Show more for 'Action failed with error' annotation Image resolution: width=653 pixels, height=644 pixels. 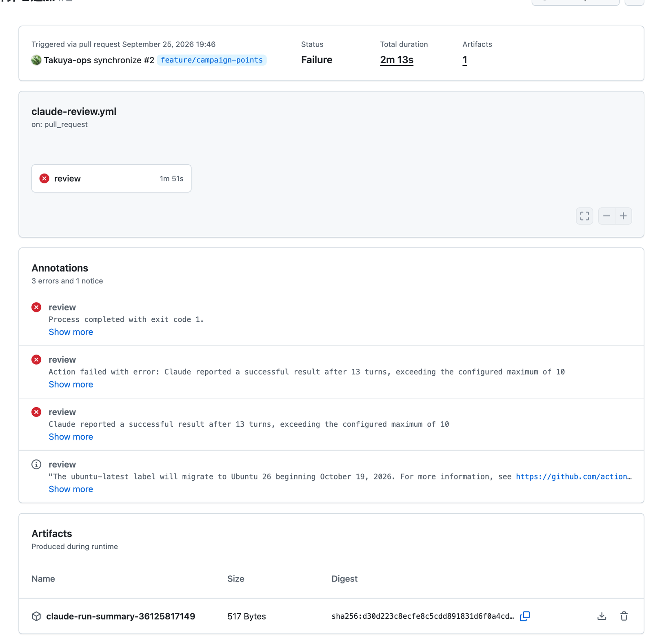click(71, 384)
